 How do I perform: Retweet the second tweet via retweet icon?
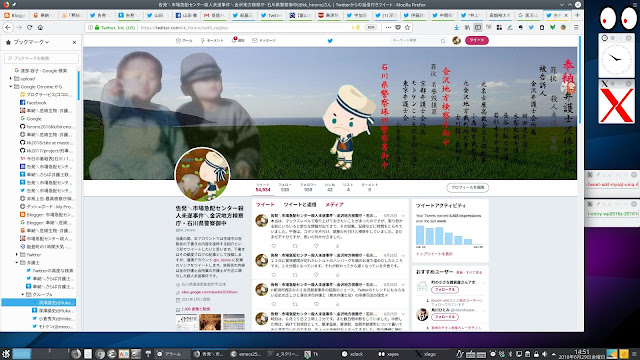295,275
